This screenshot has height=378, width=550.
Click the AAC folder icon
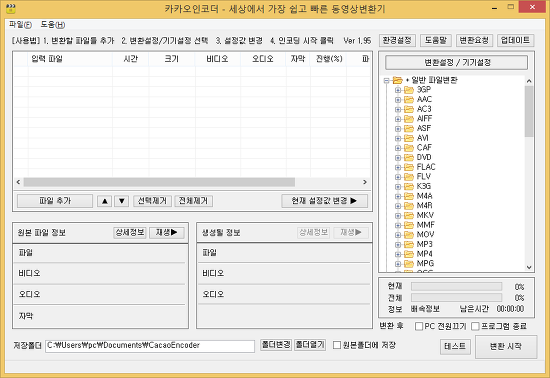(x=409, y=100)
